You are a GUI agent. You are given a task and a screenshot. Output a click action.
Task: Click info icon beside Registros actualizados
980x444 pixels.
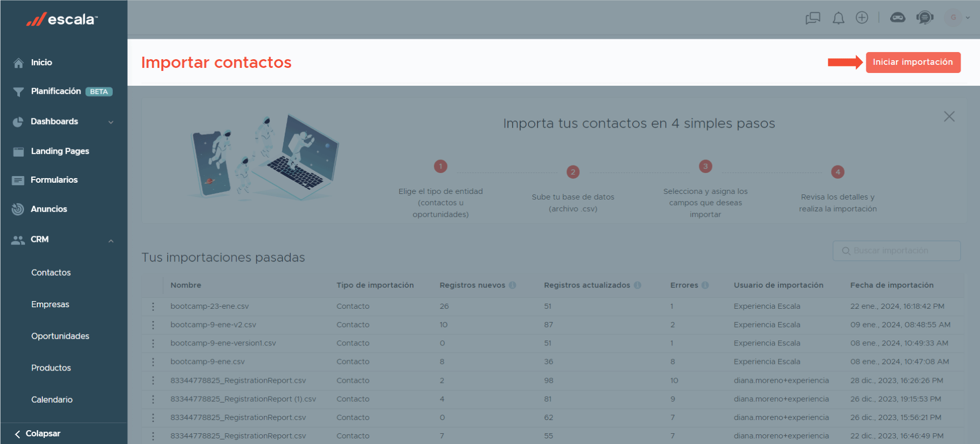(x=638, y=285)
